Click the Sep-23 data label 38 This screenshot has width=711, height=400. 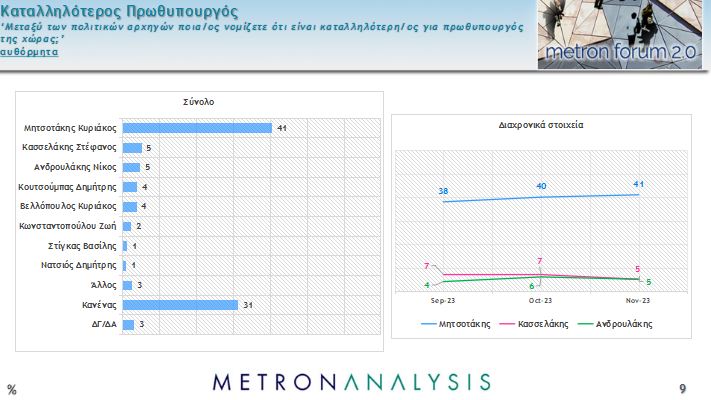[442, 191]
